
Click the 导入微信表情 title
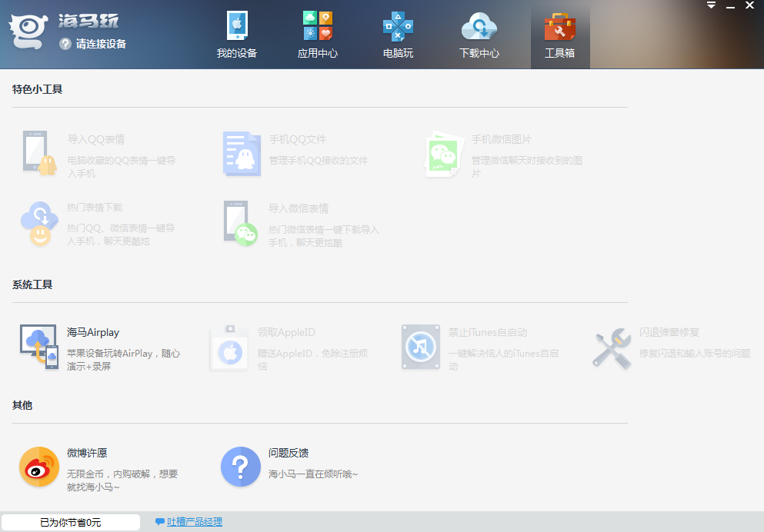[299, 208]
